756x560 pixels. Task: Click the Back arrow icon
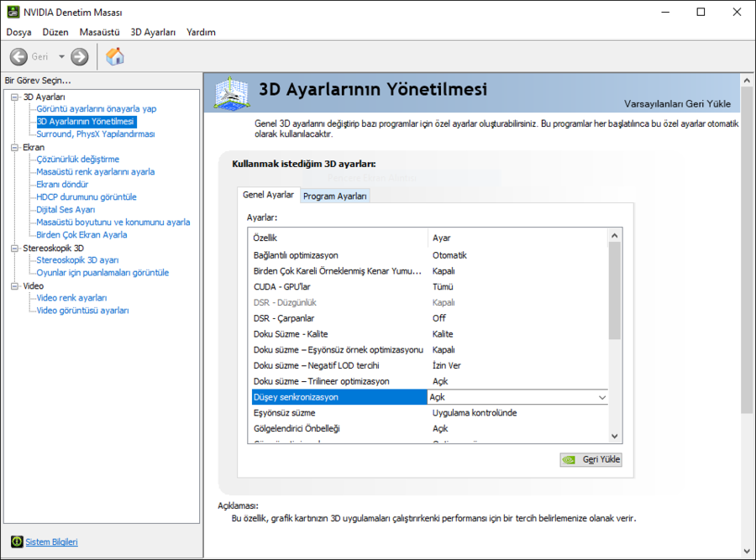tap(18, 57)
